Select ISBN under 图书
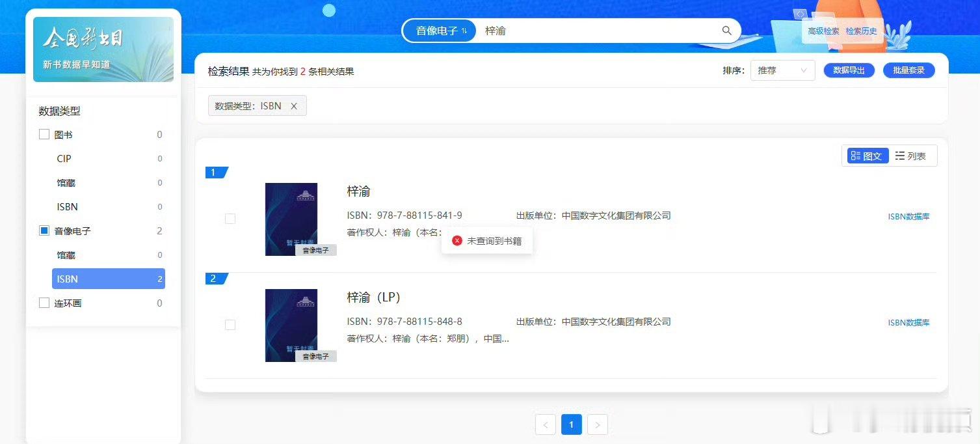The height and width of the screenshot is (444, 980). point(67,206)
